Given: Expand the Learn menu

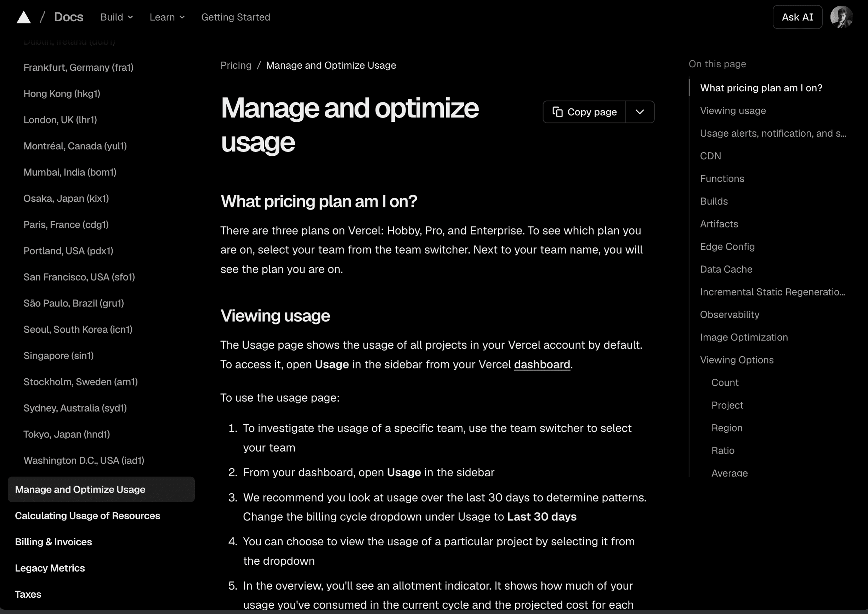Looking at the screenshot, I should (x=167, y=17).
